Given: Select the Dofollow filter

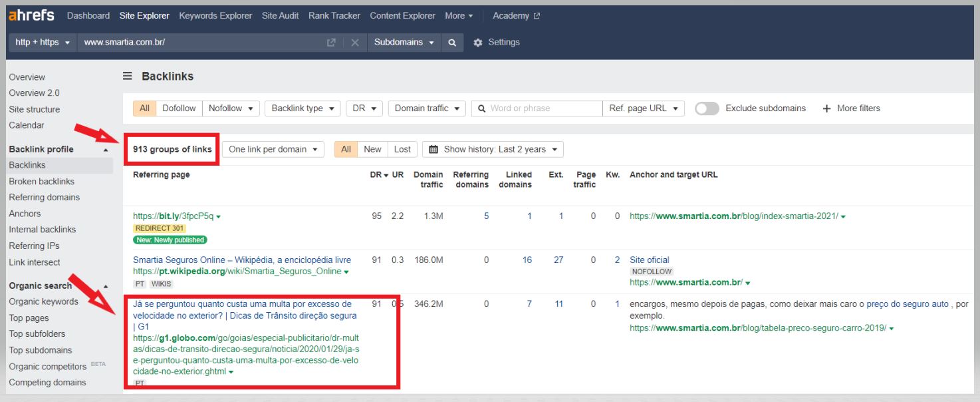Looking at the screenshot, I should pos(180,108).
